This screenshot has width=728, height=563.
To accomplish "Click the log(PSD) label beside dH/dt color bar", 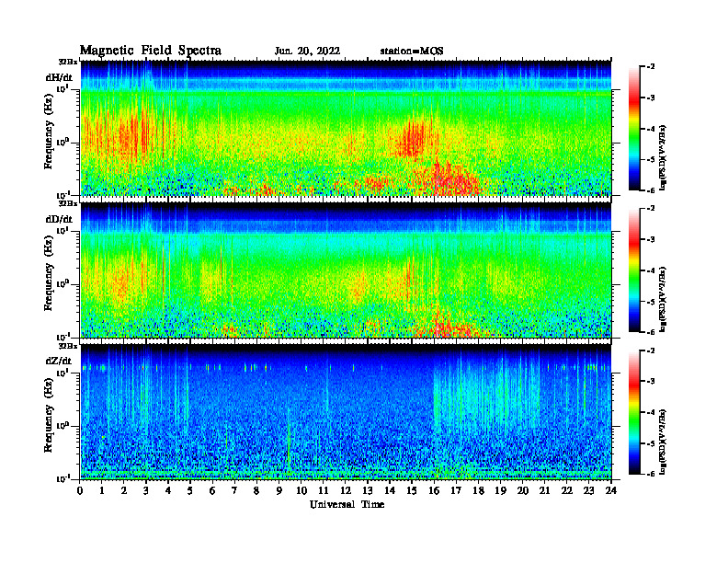I will [x=663, y=157].
